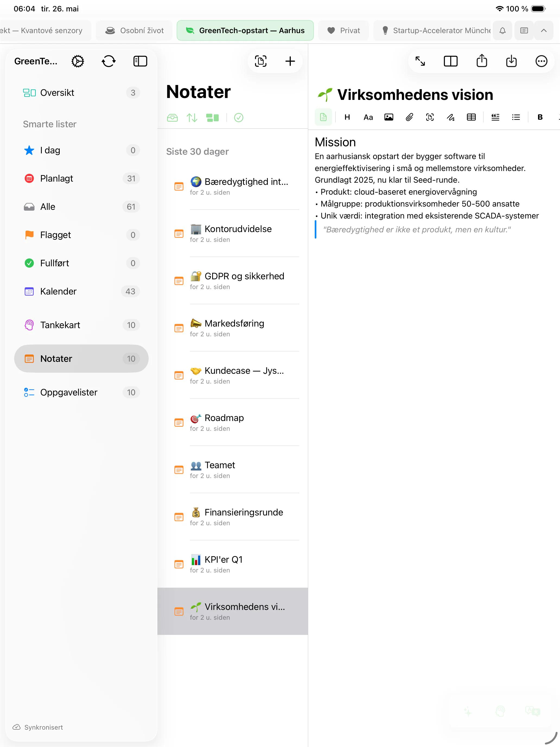Toggle completed checkmark filter
The image size is (560, 747).
click(x=239, y=118)
